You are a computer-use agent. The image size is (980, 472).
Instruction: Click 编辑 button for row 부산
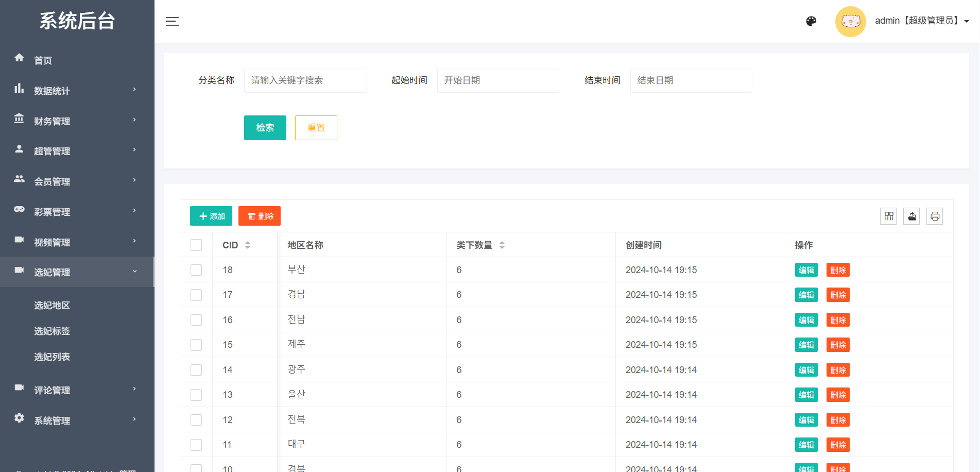(806, 270)
